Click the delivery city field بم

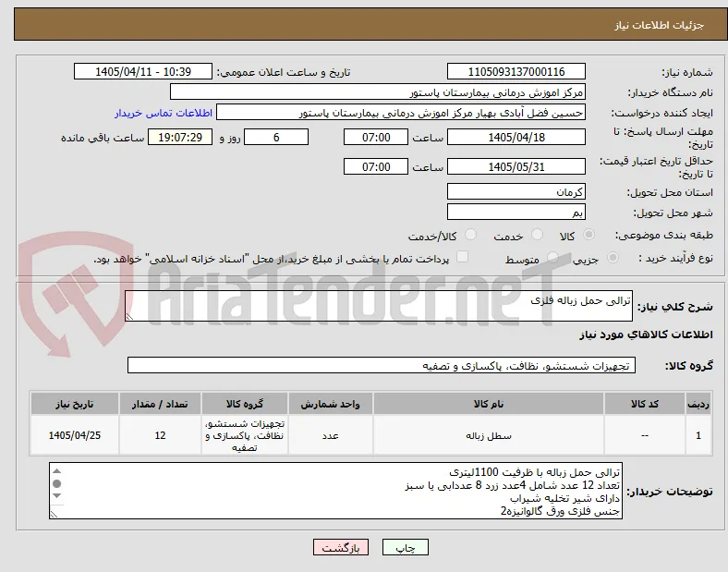pos(516,212)
